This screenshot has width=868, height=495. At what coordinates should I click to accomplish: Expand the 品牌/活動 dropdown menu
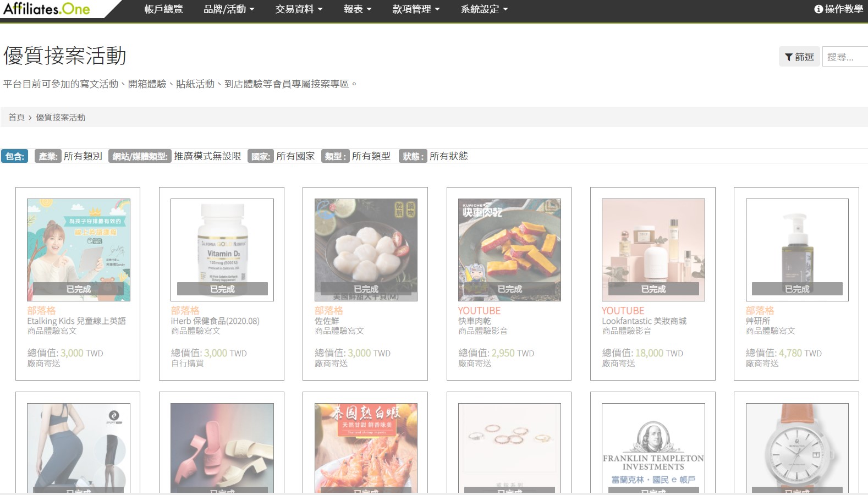(229, 9)
